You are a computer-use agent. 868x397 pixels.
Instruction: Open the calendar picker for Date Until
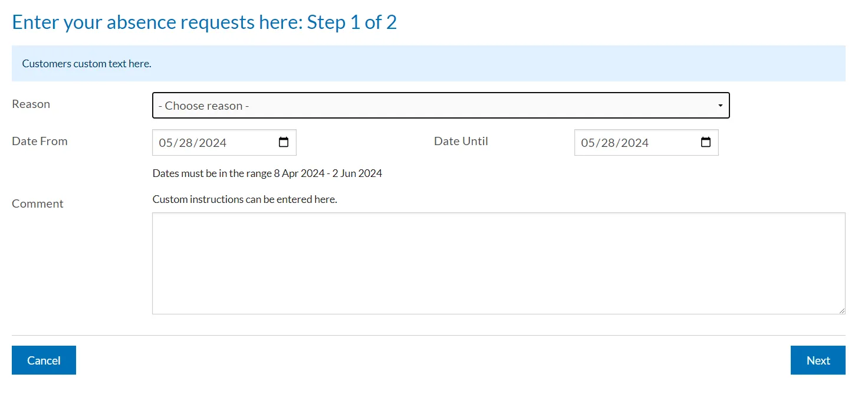click(x=706, y=142)
